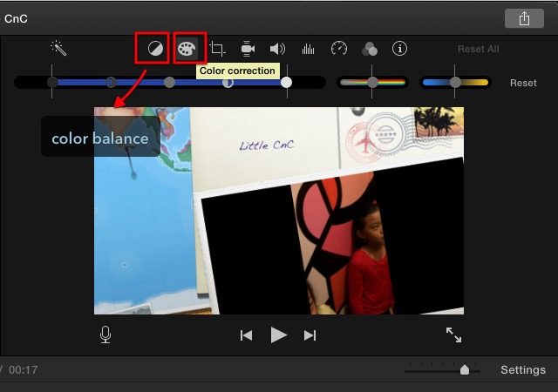The width and height of the screenshot is (558, 392).
Task: Skip to the next clip
Action: tap(310, 335)
